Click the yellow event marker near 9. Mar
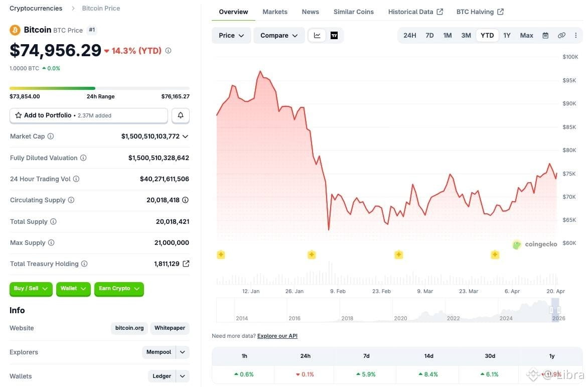Screen dimensions: 588x387 [398, 255]
